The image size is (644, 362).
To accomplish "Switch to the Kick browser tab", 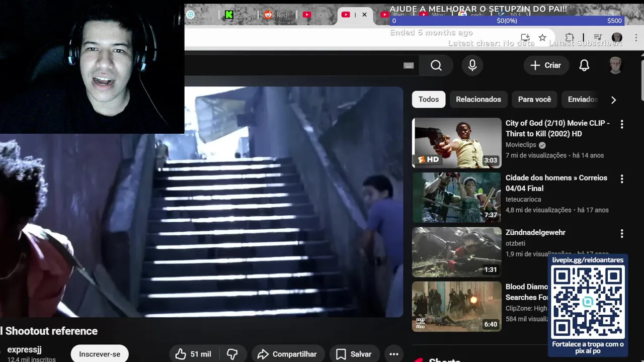I will pyautogui.click(x=238, y=15).
